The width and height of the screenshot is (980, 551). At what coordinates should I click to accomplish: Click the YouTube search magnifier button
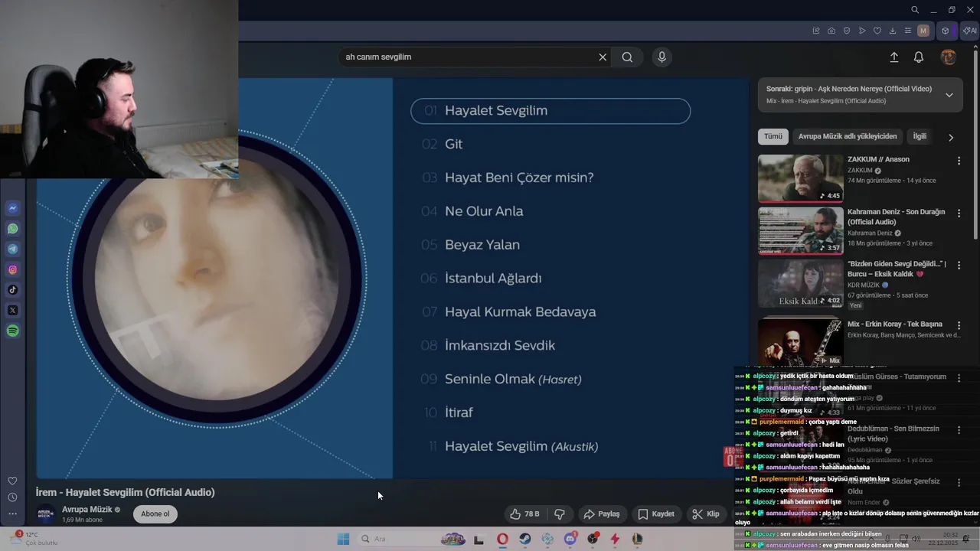[x=627, y=57]
